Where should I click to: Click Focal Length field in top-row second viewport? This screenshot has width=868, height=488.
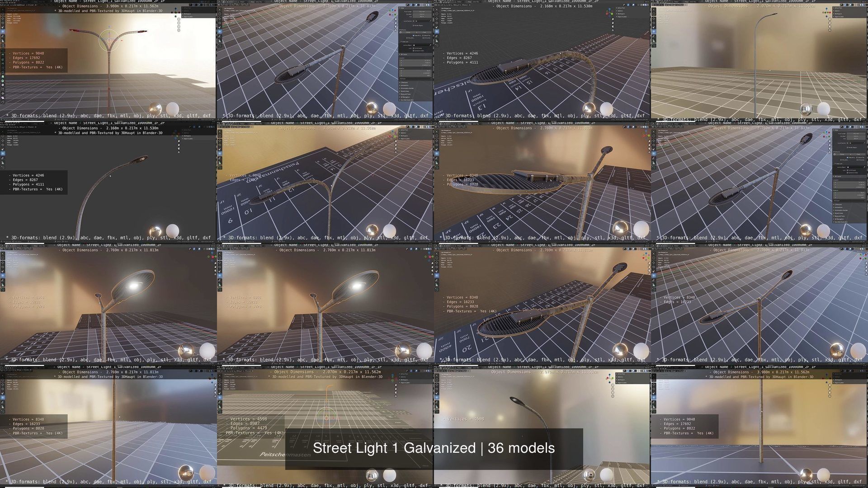point(422,12)
